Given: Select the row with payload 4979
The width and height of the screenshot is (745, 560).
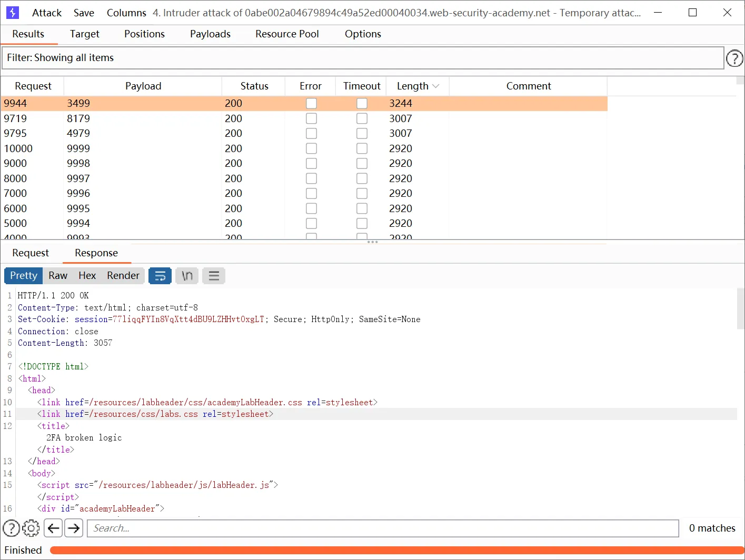Looking at the screenshot, I should coord(304,133).
